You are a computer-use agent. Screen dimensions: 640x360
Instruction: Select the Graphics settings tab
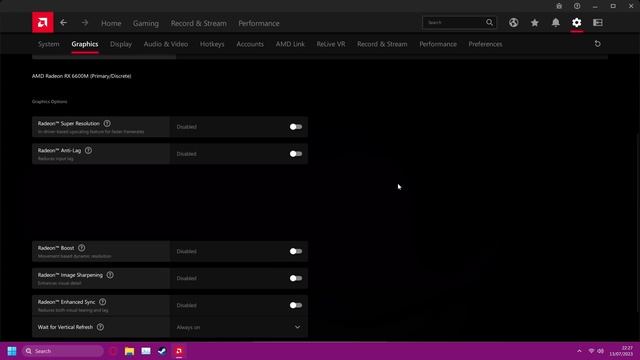tap(85, 44)
